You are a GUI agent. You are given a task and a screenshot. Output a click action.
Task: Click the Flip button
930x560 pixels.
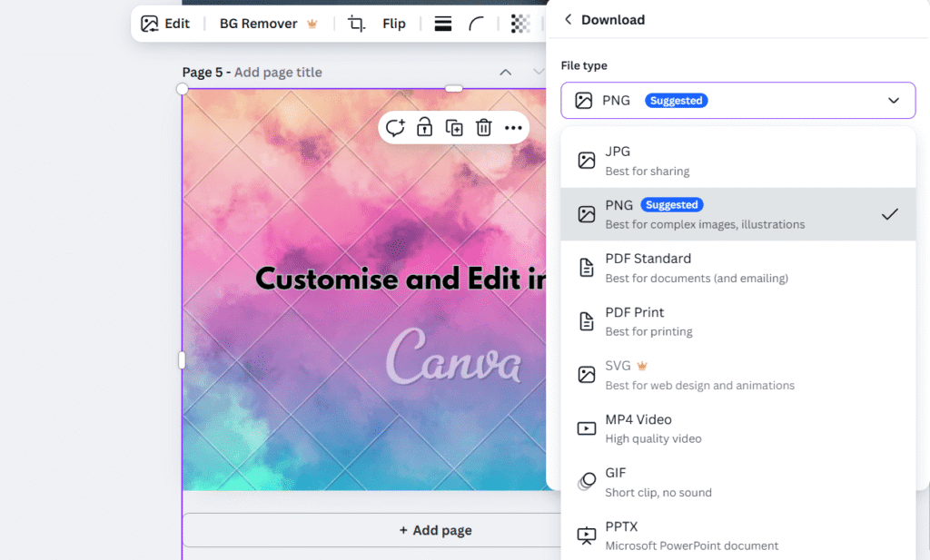coord(394,24)
